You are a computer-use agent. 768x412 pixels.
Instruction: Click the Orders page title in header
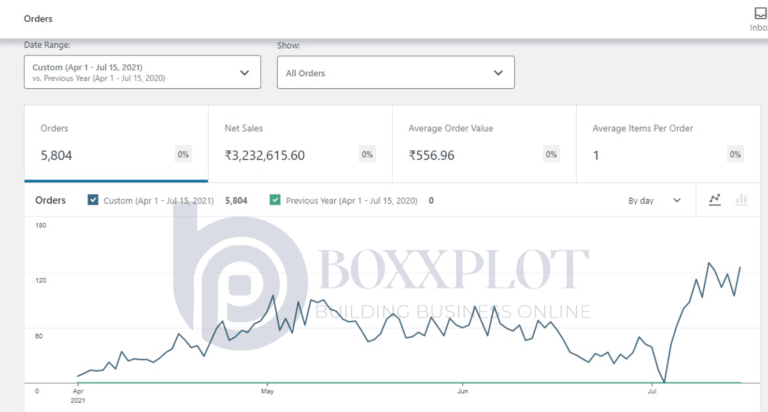tap(39, 18)
